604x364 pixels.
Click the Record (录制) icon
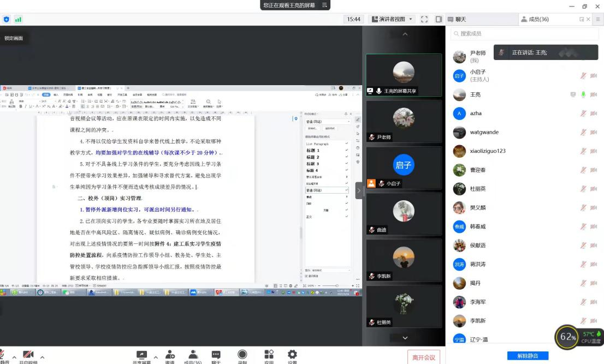(242, 355)
